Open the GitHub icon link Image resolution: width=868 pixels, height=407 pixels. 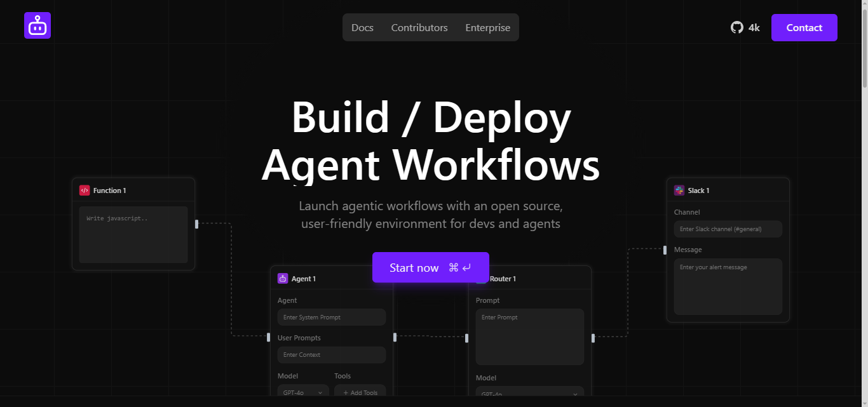[x=737, y=27]
